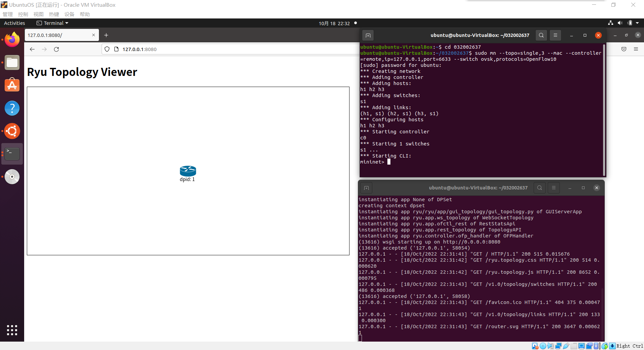Click VirtualBox recording status icon
Image resolution: width=644 pixels, height=350 pixels.
click(x=589, y=346)
